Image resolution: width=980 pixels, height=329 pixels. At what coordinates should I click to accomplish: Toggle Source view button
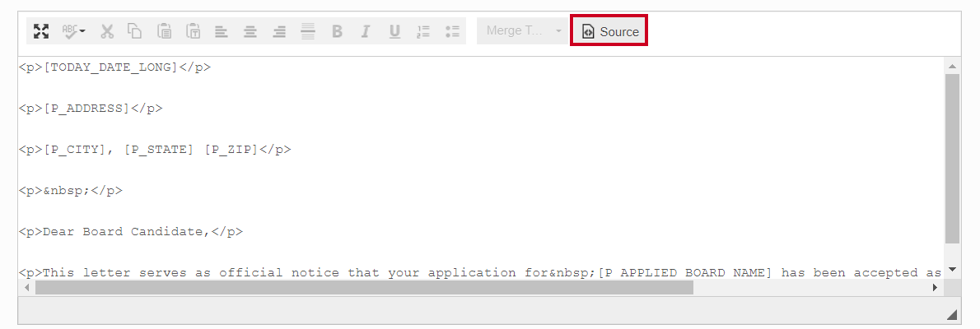(609, 31)
